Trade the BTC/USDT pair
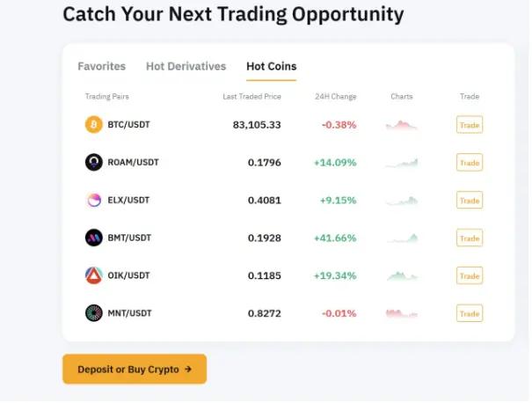The height and width of the screenshot is (403, 532). (470, 125)
